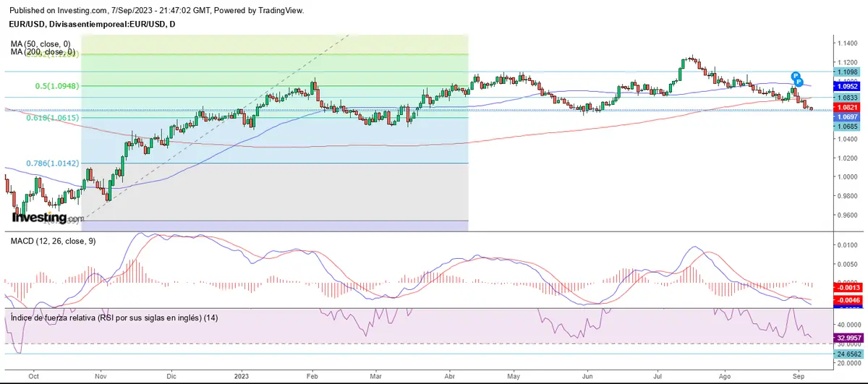Click the lower blue P marker

[x=799, y=82]
